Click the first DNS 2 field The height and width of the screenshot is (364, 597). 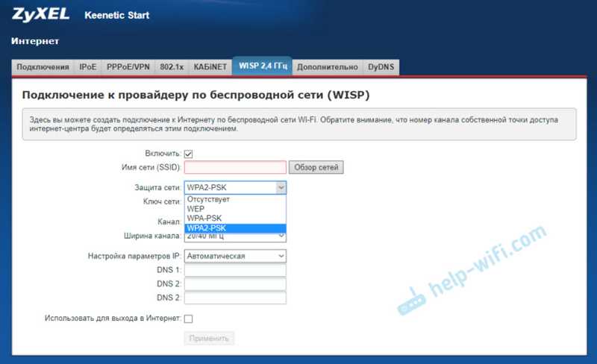coord(235,283)
